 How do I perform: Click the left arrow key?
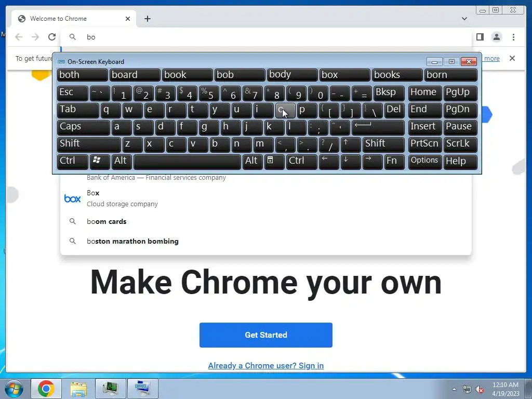329,162
